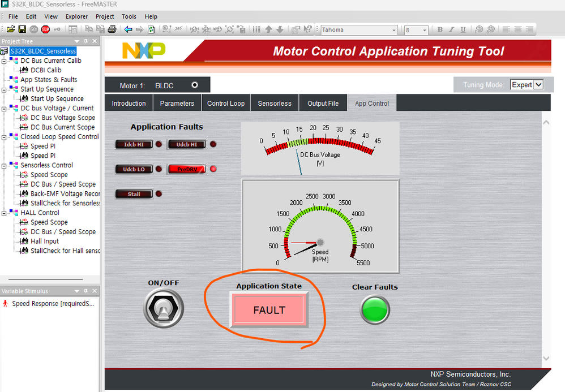Open the font size 8 dropdown

[x=425, y=30]
